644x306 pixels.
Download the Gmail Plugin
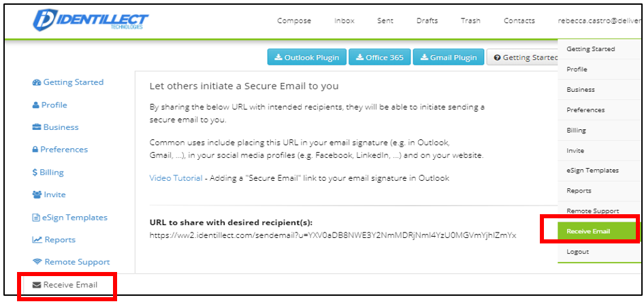click(x=448, y=58)
